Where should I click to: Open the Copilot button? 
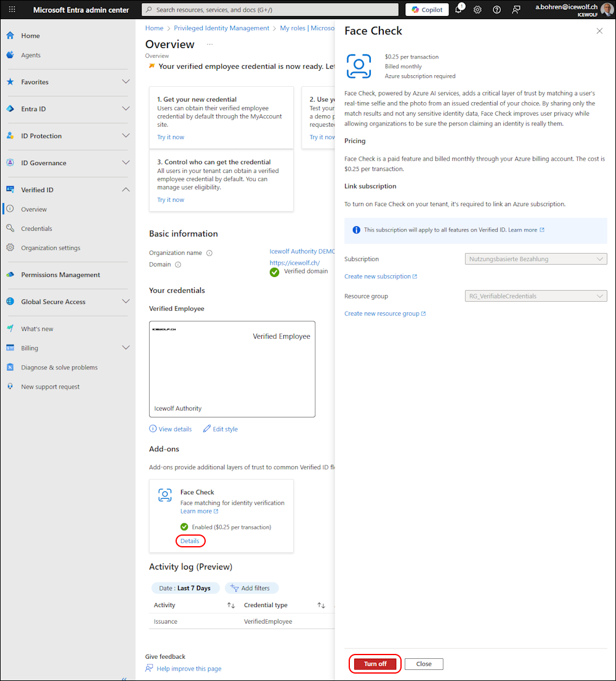[x=427, y=10]
